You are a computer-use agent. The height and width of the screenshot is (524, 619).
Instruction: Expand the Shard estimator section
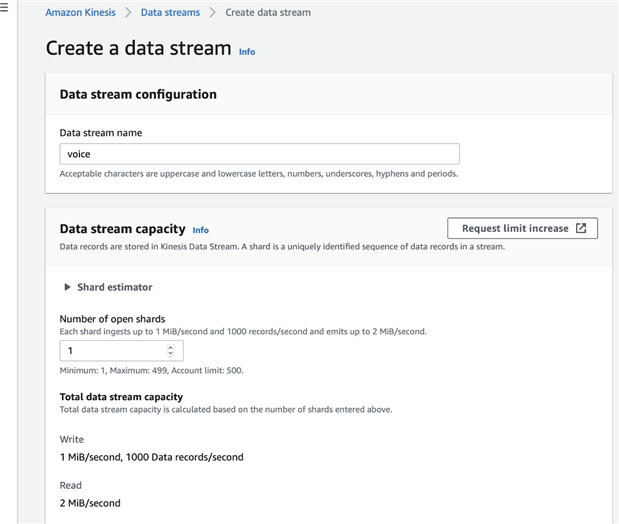108,287
